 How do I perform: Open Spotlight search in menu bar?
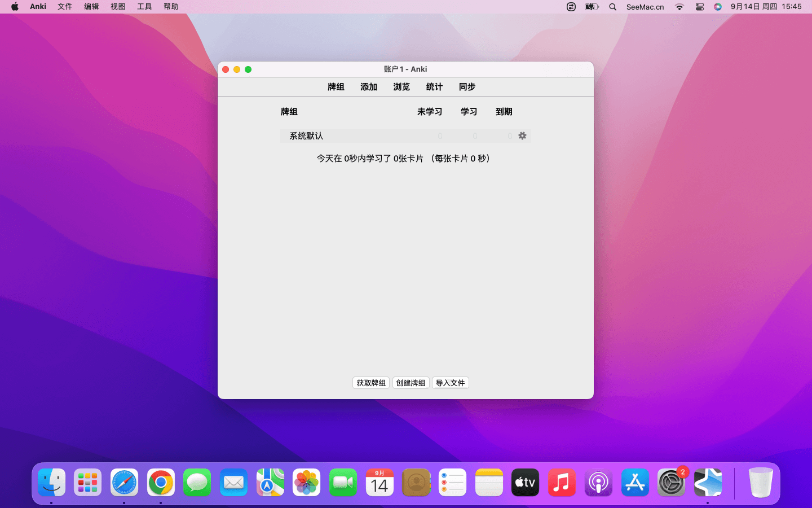(x=612, y=7)
